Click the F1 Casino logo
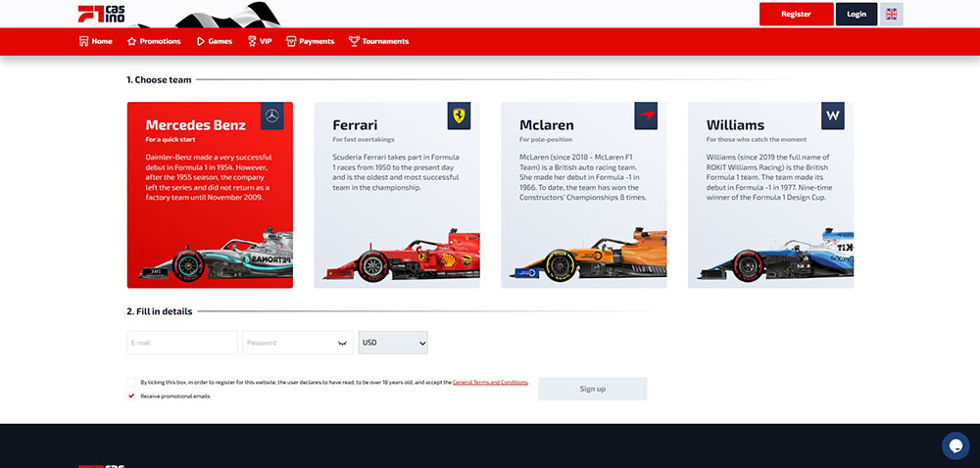980x468 pixels. [x=101, y=14]
